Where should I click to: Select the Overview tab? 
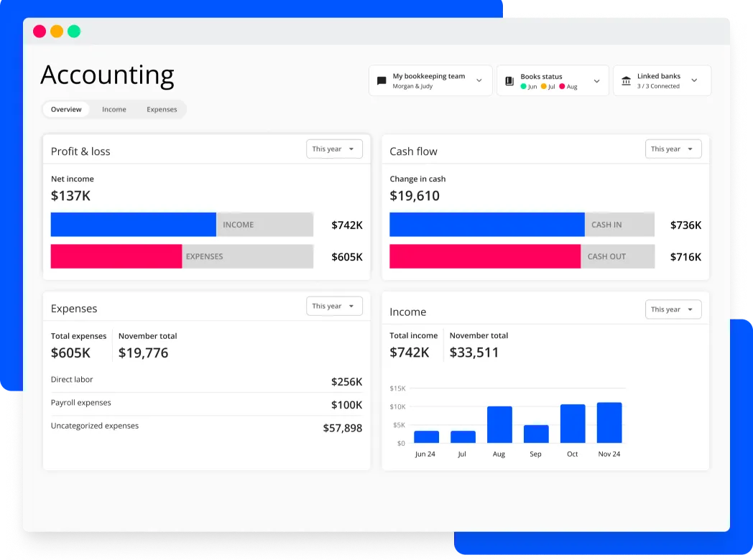click(x=66, y=109)
